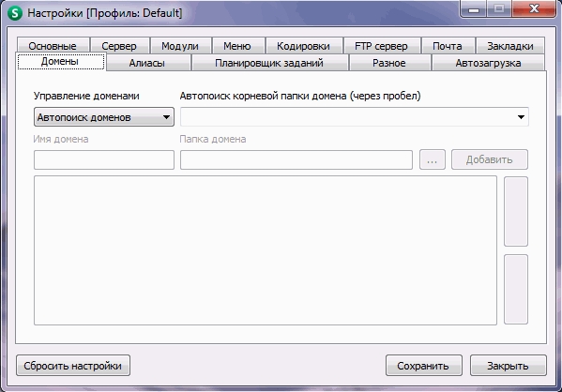
Task: Click inside the empty domains list box
Action: point(266,250)
